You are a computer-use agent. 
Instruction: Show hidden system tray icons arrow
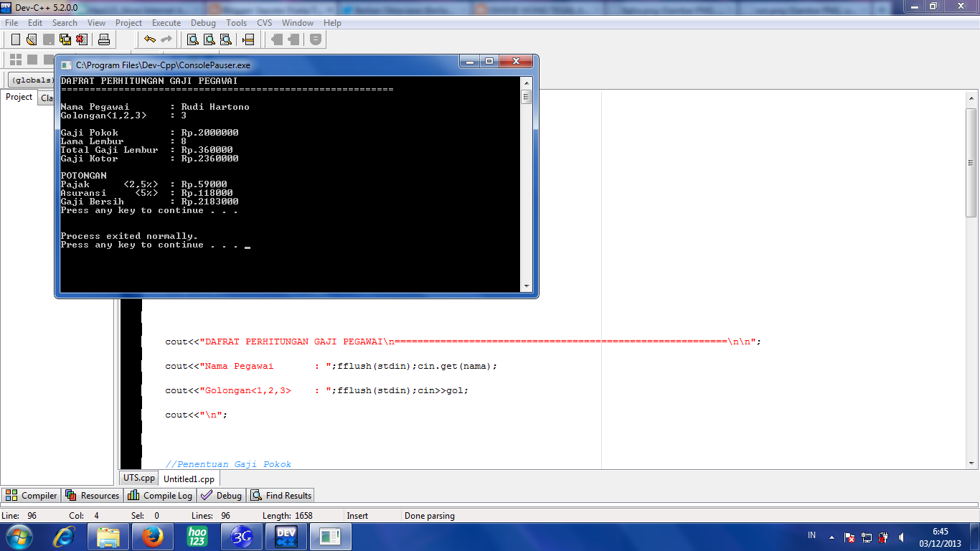[831, 537]
